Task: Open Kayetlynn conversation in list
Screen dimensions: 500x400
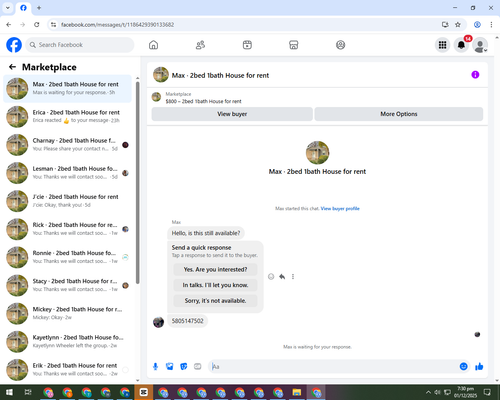Action: tap(67, 341)
